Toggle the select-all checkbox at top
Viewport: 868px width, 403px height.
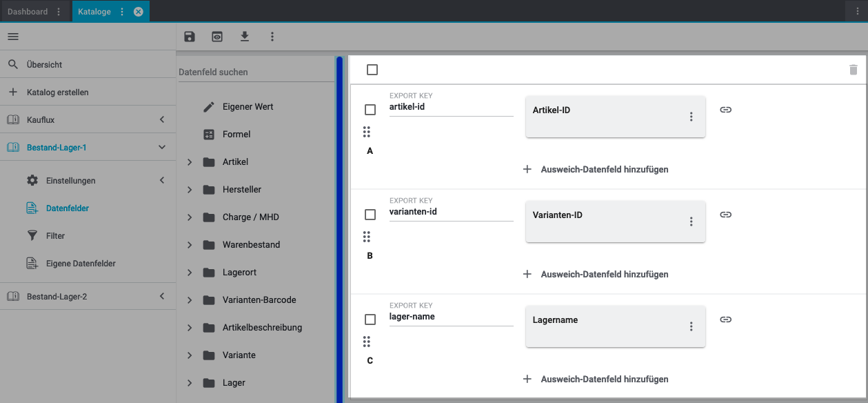click(372, 70)
